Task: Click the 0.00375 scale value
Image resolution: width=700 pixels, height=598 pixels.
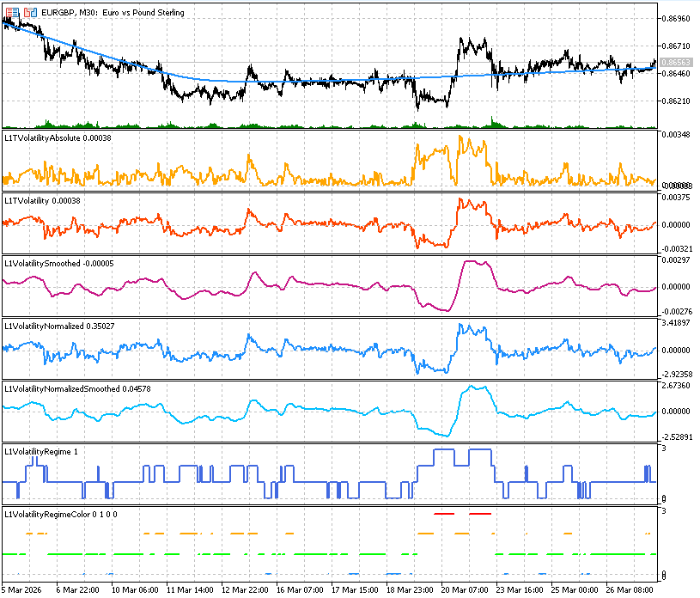Action: click(x=676, y=198)
